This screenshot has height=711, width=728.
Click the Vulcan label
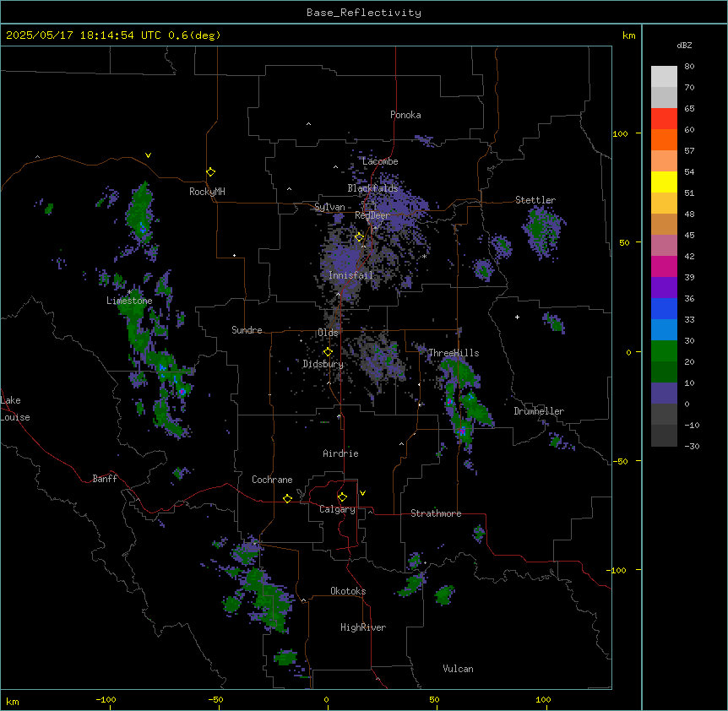(459, 669)
